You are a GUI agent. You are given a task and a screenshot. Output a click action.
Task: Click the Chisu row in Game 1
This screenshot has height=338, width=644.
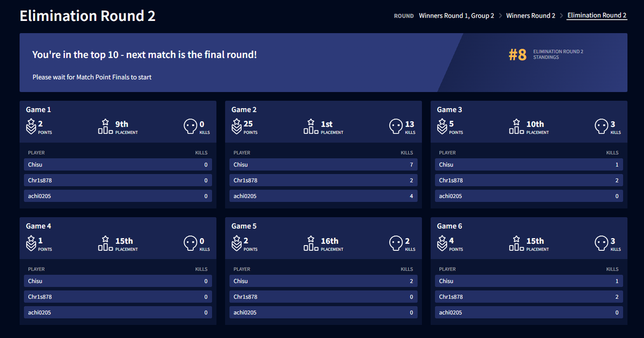click(118, 164)
